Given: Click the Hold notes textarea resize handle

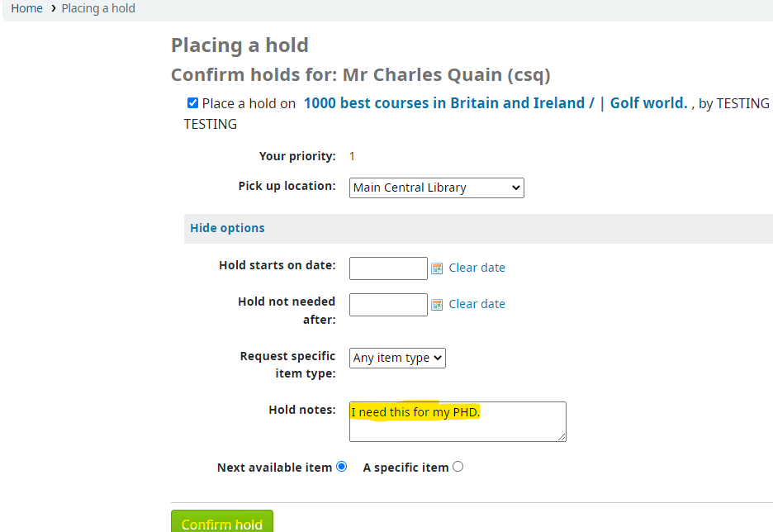Looking at the screenshot, I should 562,437.
